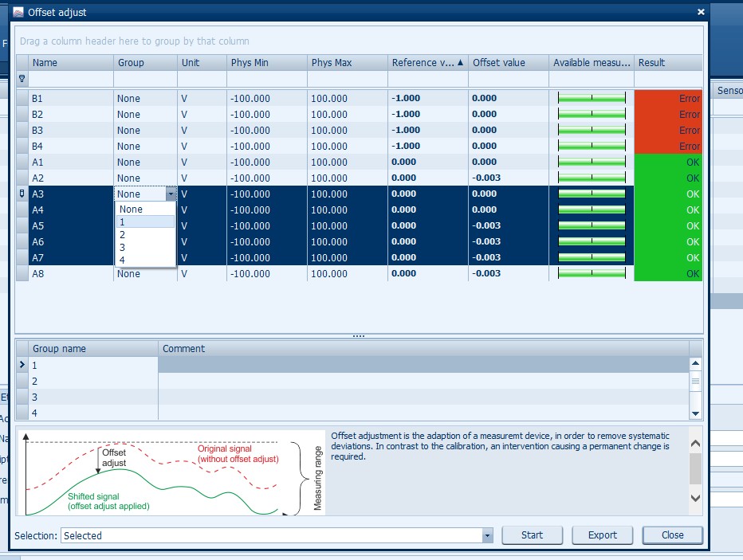Pick option 4 from the Group dropdown list

click(145, 260)
